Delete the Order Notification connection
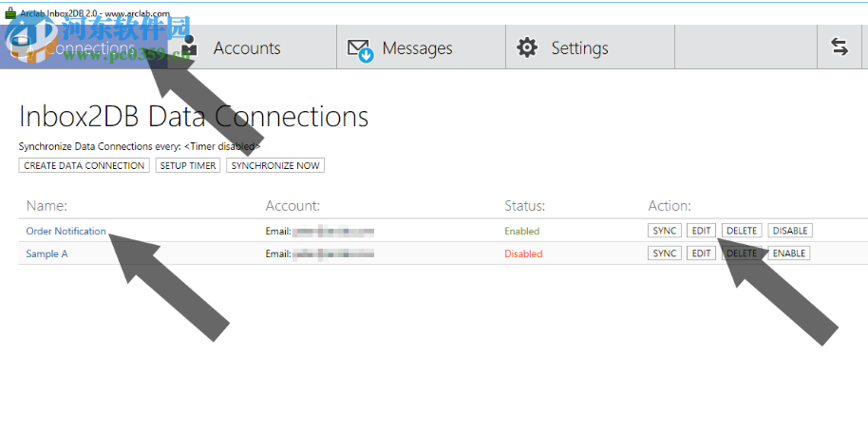The height and width of the screenshot is (430, 868). pyautogui.click(x=742, y=231)
